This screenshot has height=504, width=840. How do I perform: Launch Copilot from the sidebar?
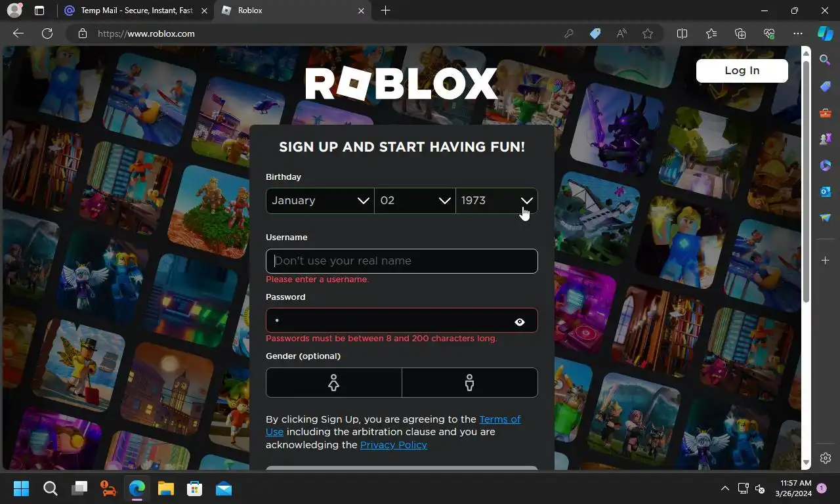tap(826, 33)
